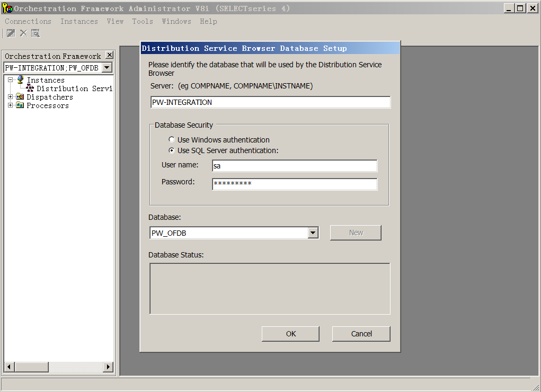Click the properties view toolbar icon
This screenshot has height=392, width=541.
(x=36, y=33)
